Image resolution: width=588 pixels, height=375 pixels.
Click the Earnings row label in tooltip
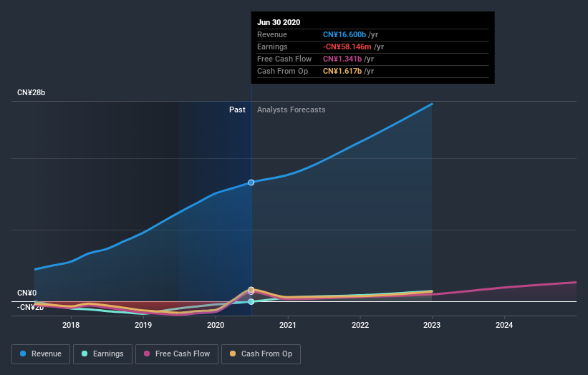pyautogui.click(x=272, y=47)
